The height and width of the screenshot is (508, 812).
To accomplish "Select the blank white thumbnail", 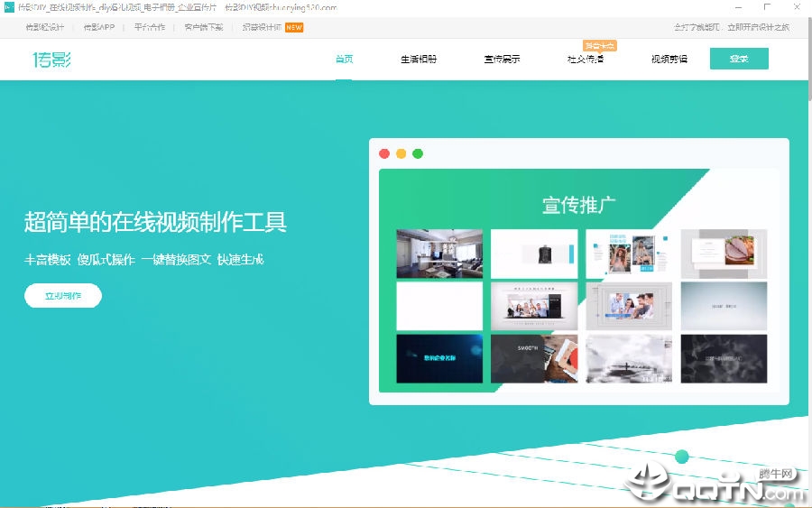I will 439,306.
